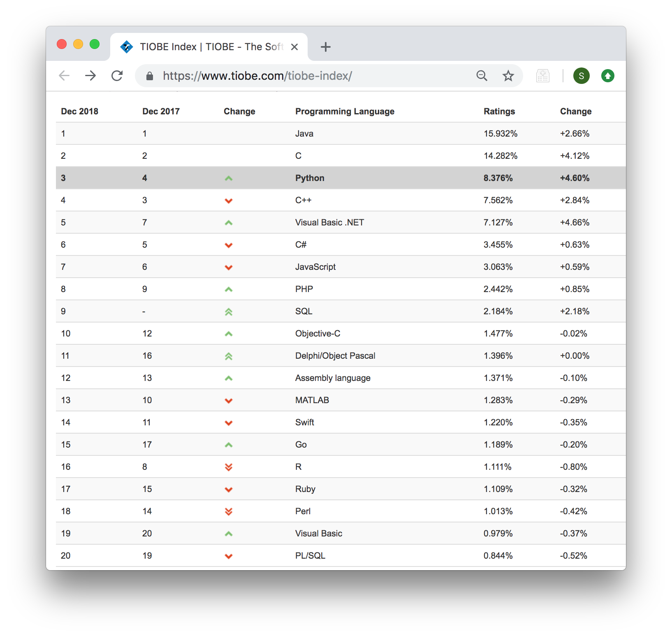The width and height of the screenshot is (672, 636).
Task: Click the green up arrow for PHP
Action: pos(229,290)
